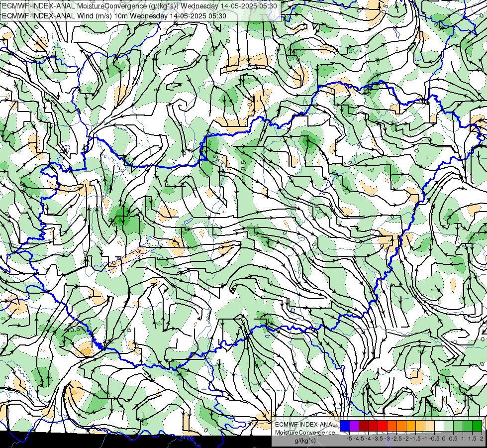The width and height of the screenshot is (487, 448).
Task: Select the swatch between -3.5 and -3
Action: click(383, 426)
